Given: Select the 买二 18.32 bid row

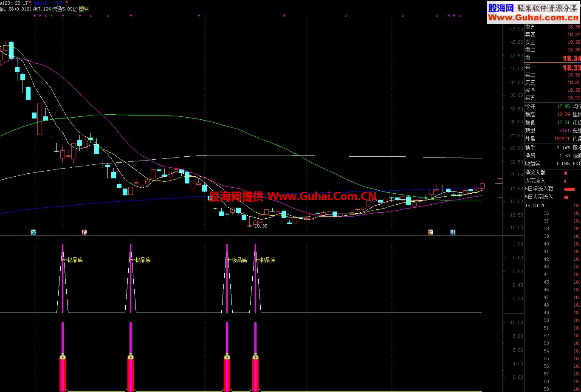Looking at the screenshot, I should (x=553, y=75).
